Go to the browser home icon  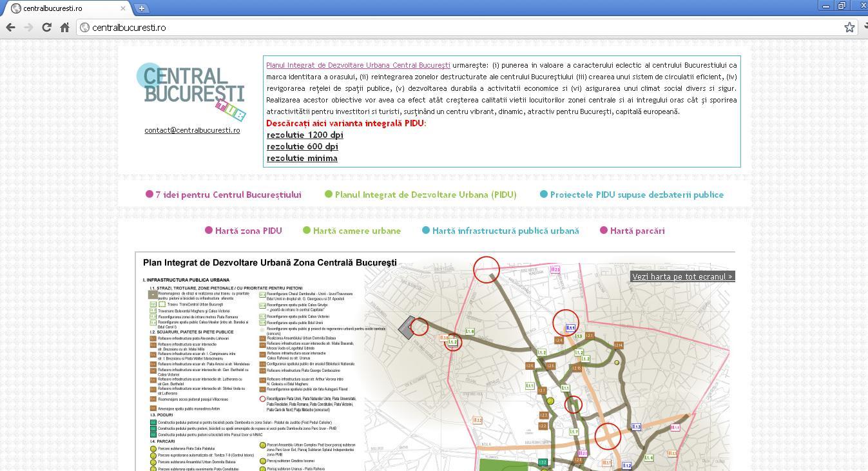[x=64, y=27]
